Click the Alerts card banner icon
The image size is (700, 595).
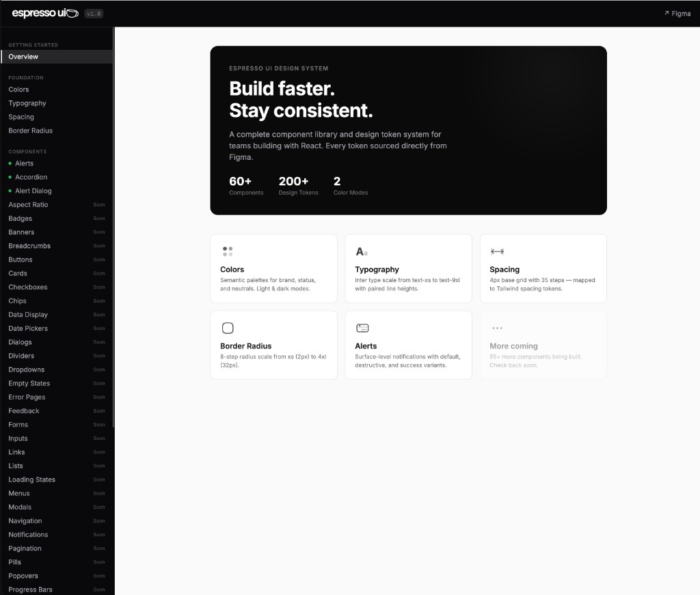362,328
